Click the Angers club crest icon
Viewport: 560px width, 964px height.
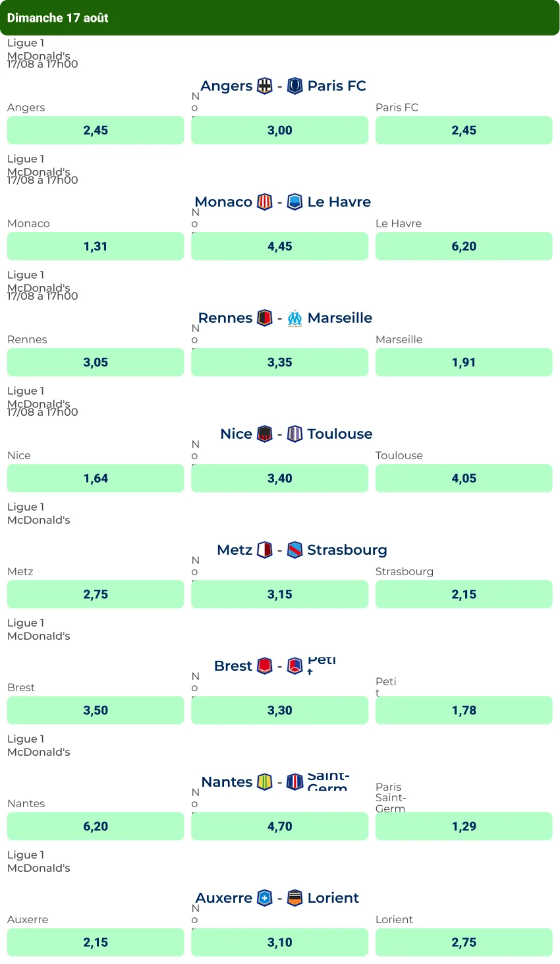(264, 86)
